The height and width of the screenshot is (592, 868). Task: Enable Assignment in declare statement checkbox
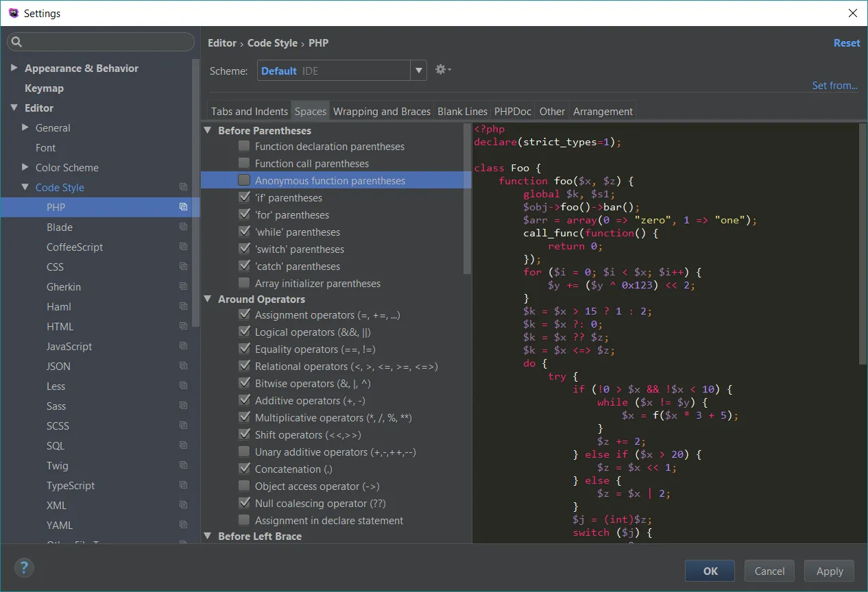(244, 520)
